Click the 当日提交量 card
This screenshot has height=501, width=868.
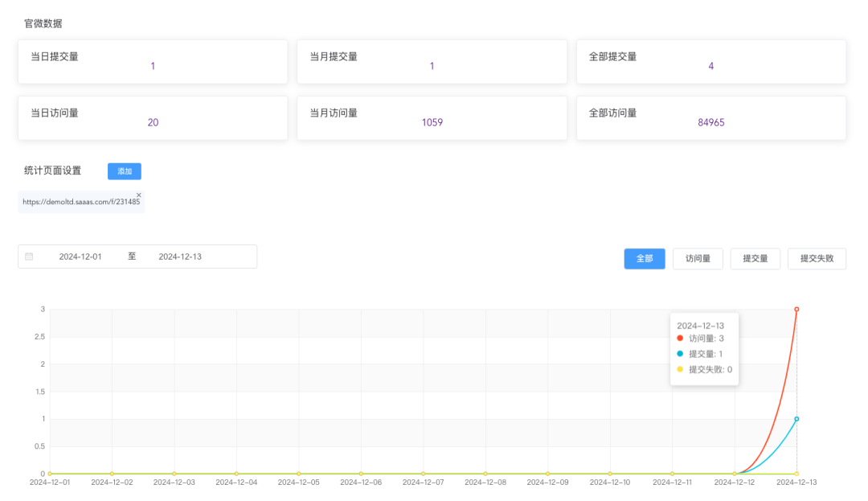153,62
